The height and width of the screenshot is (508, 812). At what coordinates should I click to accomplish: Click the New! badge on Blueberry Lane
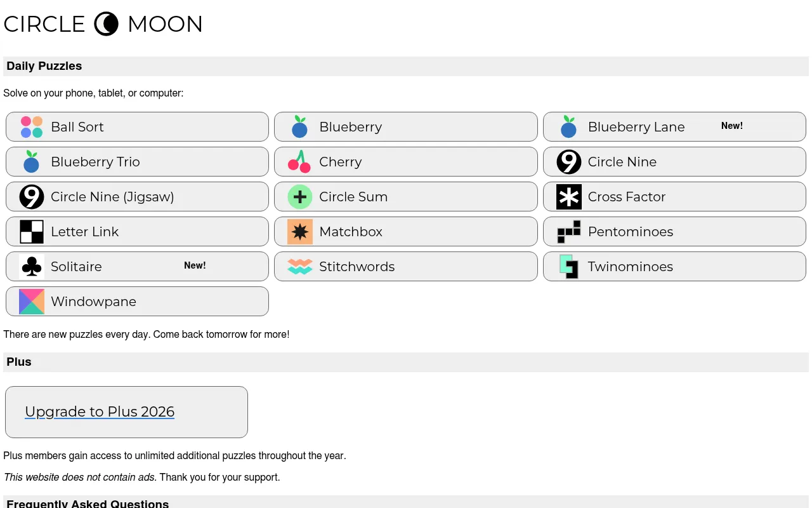click(x=732, y=126)
